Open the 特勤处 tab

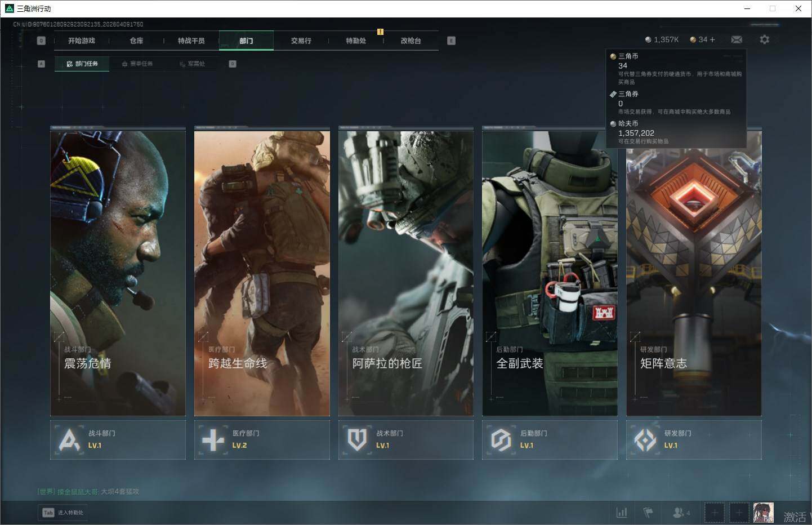356,41
